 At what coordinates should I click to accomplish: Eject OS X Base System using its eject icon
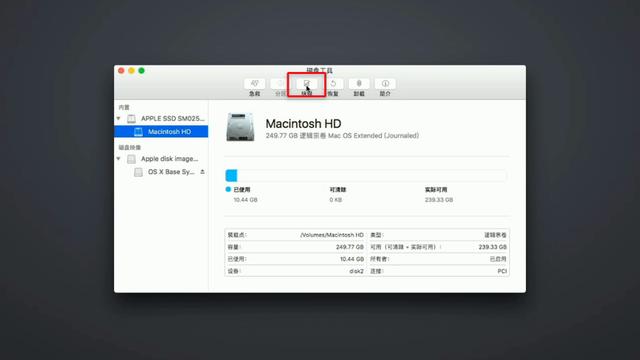202,172
